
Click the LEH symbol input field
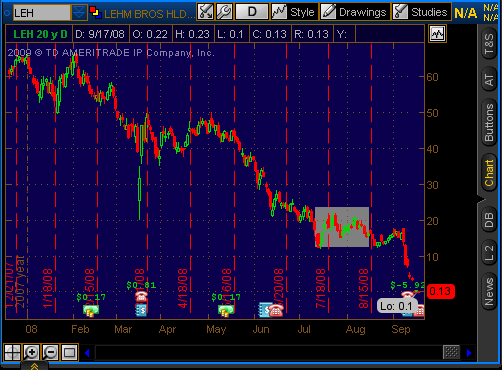[x=42, y=13]
